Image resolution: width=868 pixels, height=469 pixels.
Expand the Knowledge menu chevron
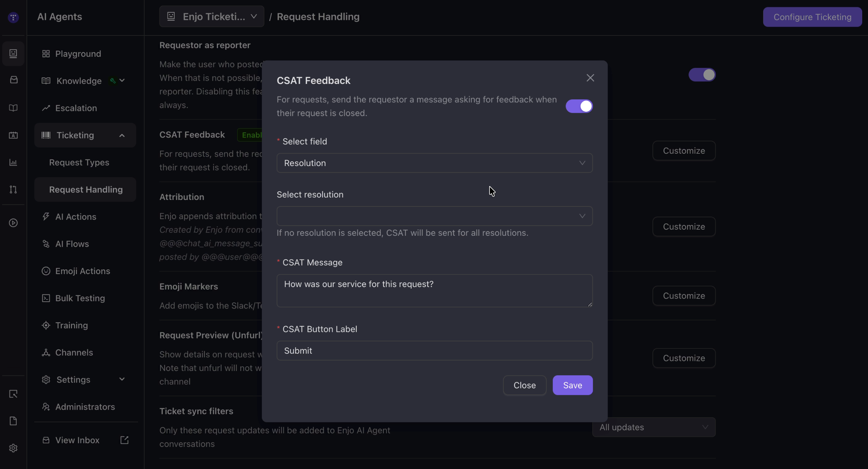click(x=122, y=81)
